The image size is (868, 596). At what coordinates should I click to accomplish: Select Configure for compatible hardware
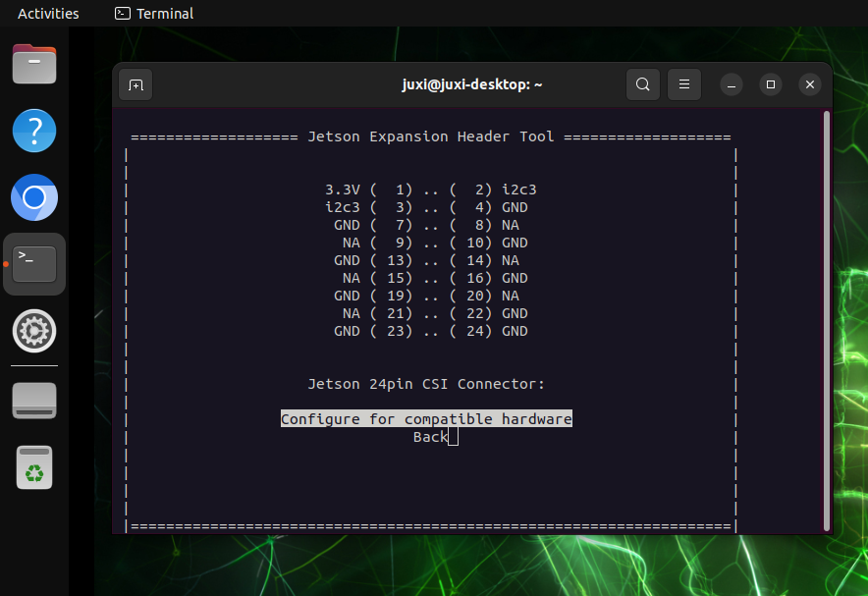426,419
